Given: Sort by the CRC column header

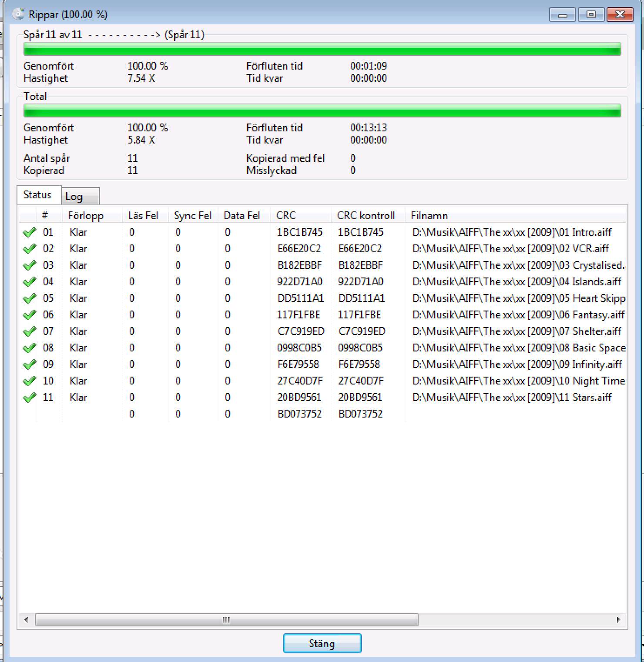Looking at the screenshot, I should (x=301, y=215).
